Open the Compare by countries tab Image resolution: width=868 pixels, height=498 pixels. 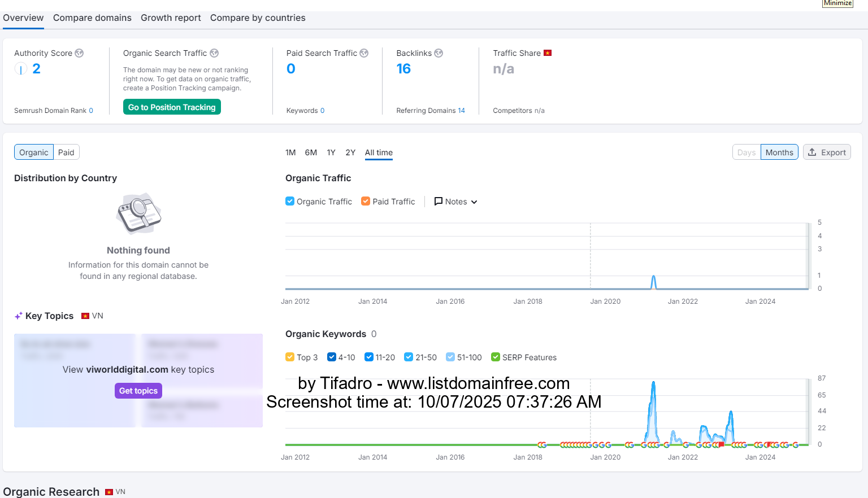point(258,18)
